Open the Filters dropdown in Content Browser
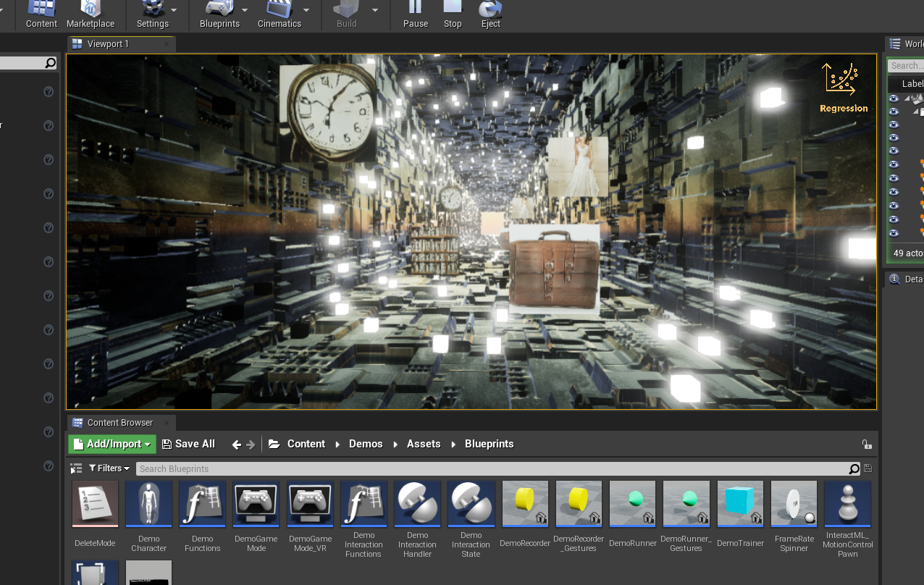The width and height of the screenshot is (924, 585). [x=109, y=469]
